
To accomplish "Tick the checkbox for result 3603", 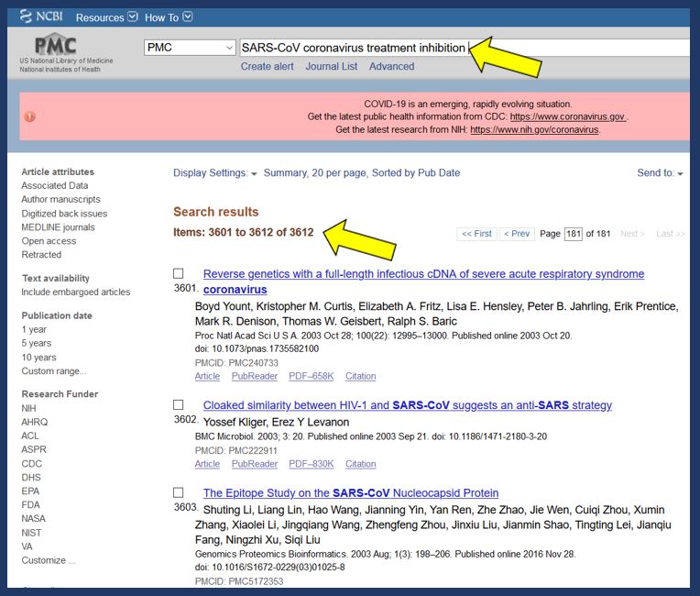I will (x=179, y=493).
